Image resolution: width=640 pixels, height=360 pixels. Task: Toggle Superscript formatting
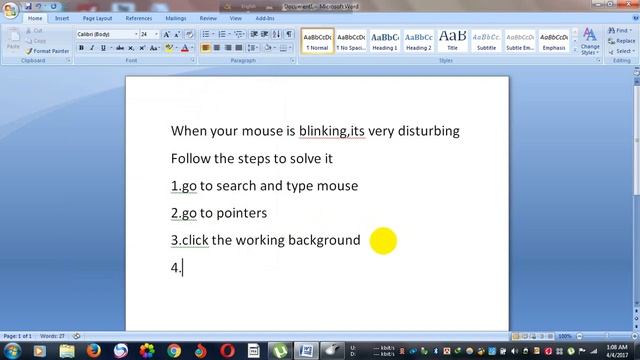(x=142, y=48)
